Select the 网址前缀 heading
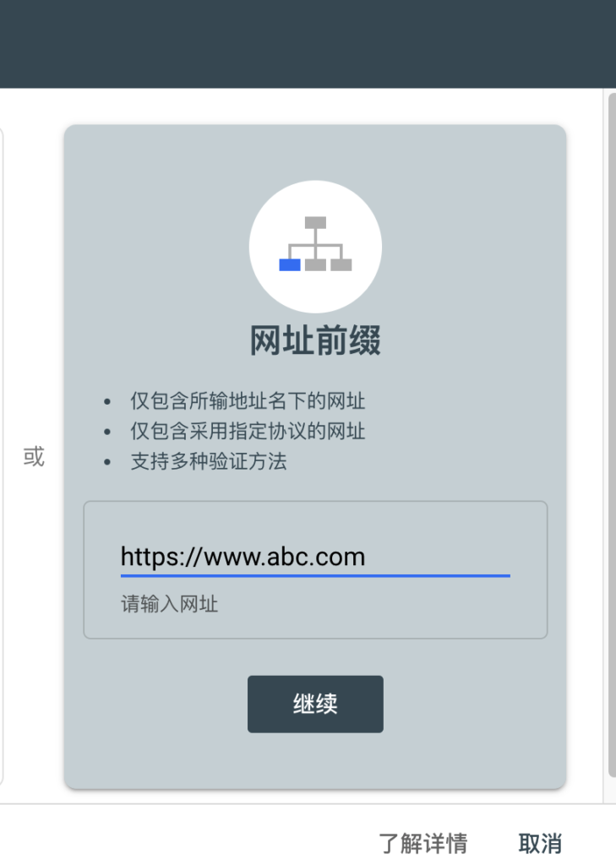The image size is (616, 865). [x=315, y=340]
